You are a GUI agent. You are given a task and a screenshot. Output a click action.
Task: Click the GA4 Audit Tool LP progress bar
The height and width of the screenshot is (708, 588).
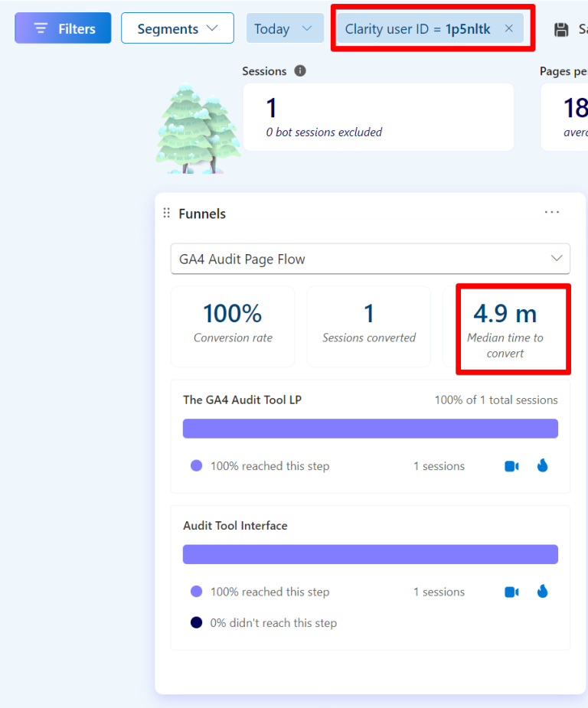coord(371,429)
